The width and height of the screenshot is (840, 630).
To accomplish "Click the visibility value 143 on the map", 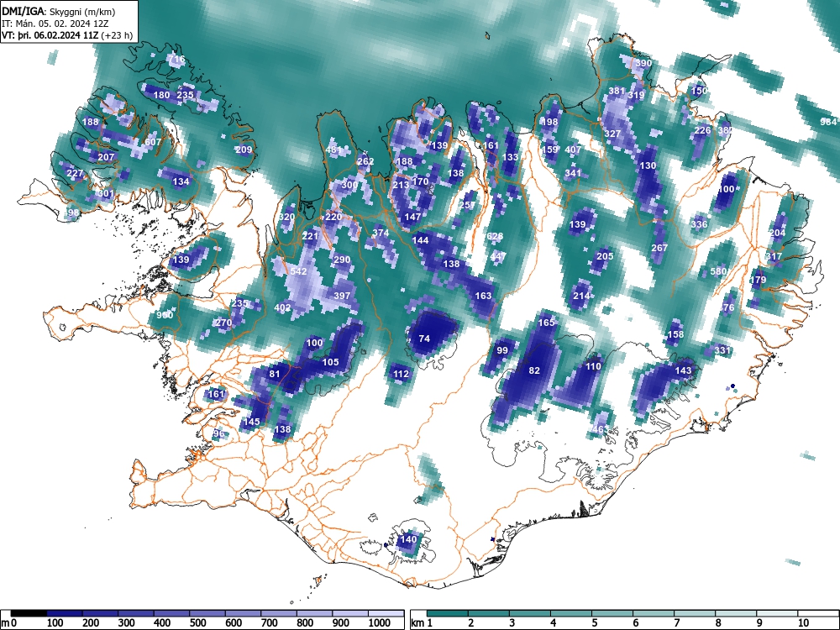I will tap(683, 370).
